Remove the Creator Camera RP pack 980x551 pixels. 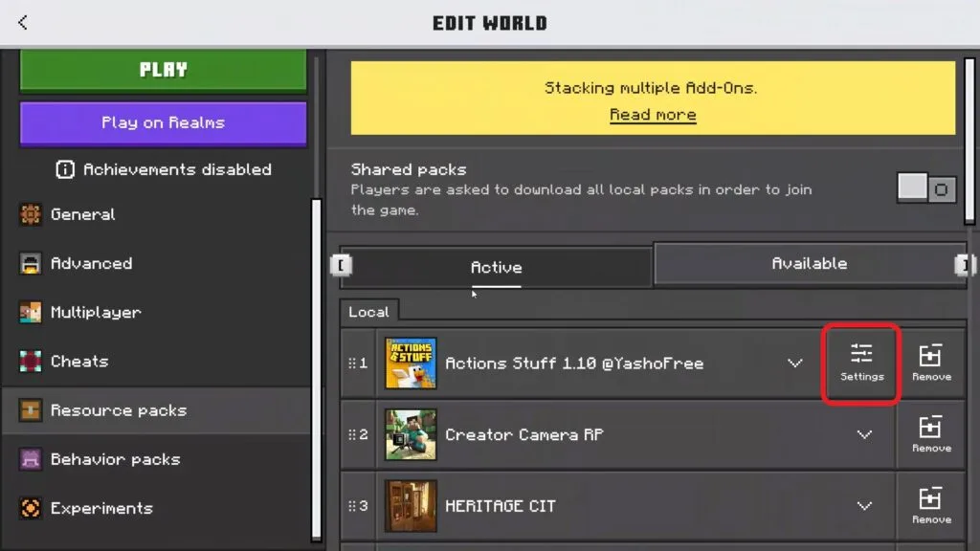(x=930, y=435)
